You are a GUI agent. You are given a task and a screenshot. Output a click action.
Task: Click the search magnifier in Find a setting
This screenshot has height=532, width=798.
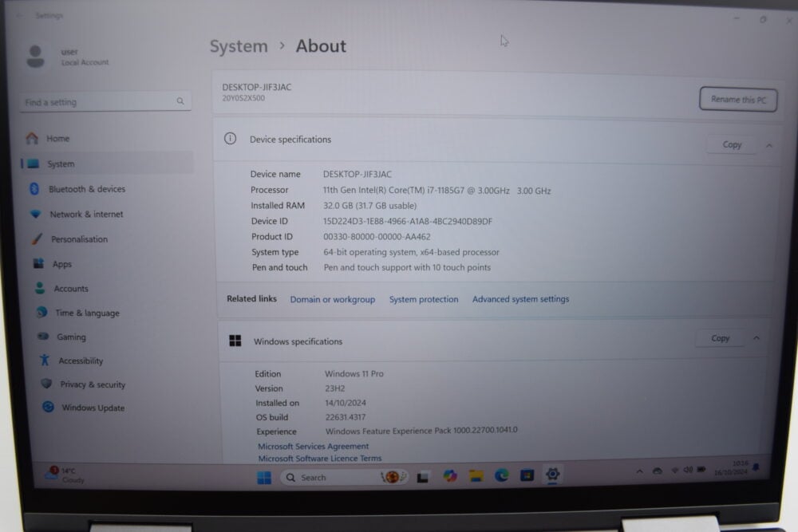point(180,101)
